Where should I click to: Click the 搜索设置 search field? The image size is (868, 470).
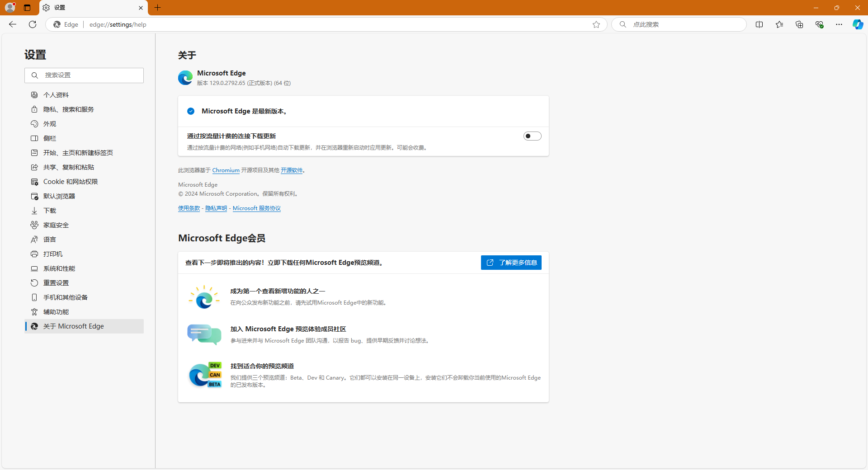(84, 75)
